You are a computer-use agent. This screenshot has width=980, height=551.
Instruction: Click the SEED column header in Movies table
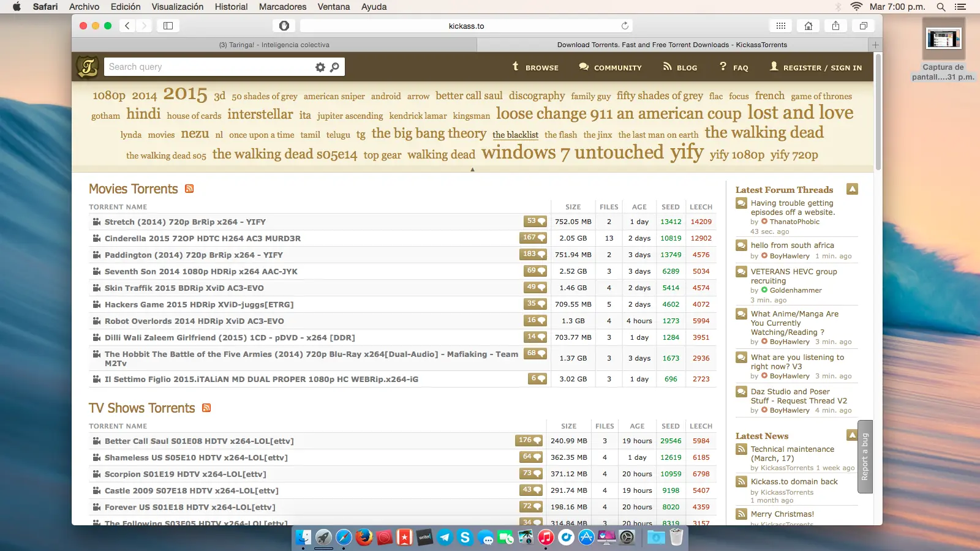point(671,207)
